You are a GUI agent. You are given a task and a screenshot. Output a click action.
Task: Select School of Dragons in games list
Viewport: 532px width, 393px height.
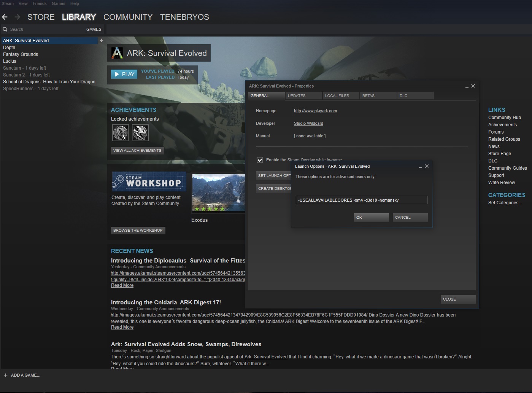pyautogui.click(x=49, y=82)
